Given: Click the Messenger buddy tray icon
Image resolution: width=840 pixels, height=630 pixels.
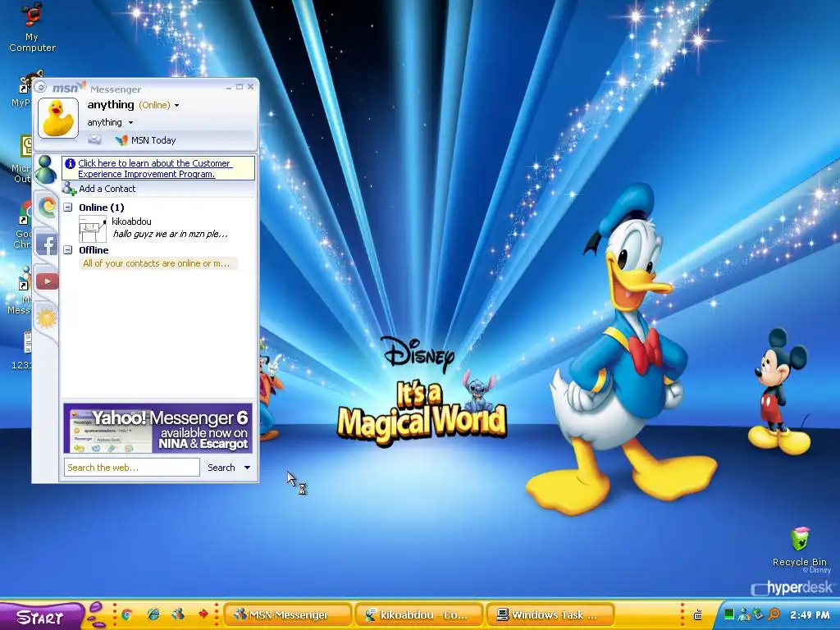Looking at the screenshot, I should pos(743,614).
